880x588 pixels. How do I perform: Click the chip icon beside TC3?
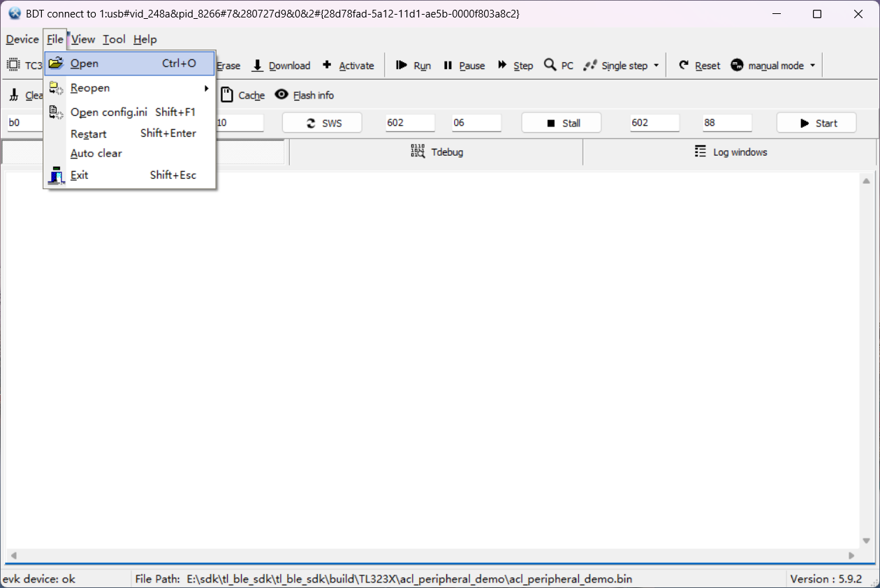coord(13,65)
